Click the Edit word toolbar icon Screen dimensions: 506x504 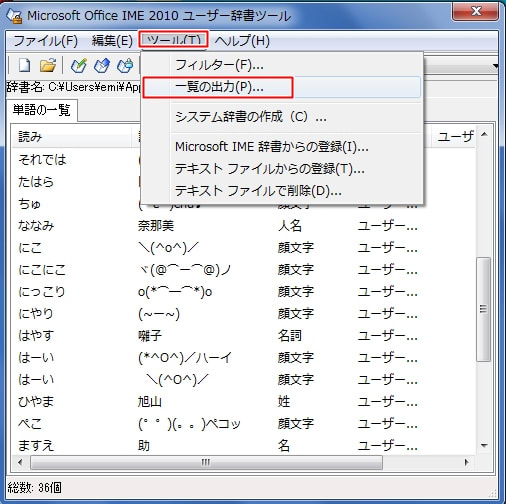click(x=102, y=65)
